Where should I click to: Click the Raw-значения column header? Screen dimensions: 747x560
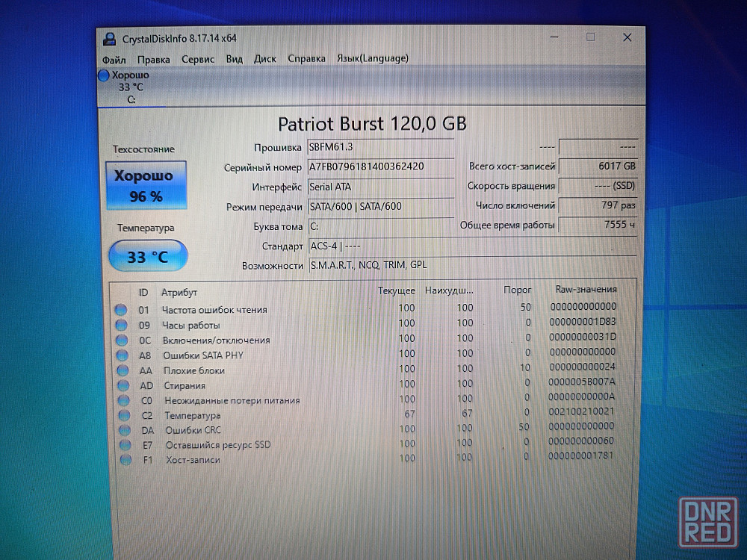click(x=586, y=290)
